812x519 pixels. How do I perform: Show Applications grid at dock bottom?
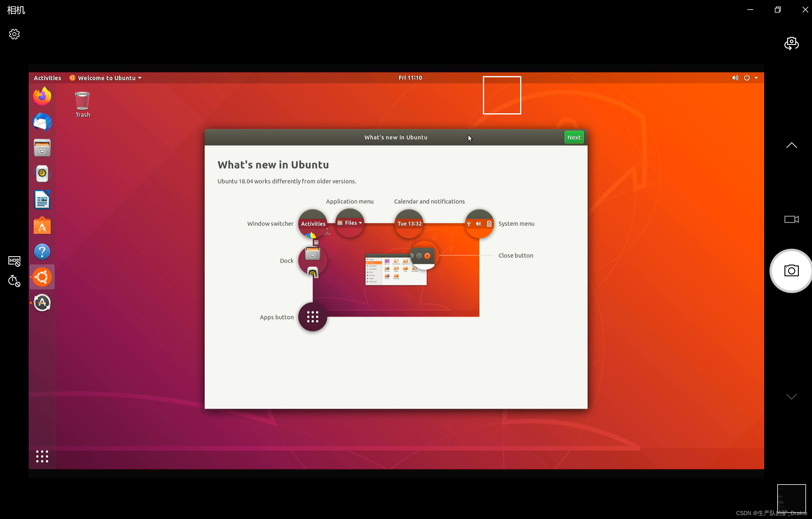coord(42,457)
